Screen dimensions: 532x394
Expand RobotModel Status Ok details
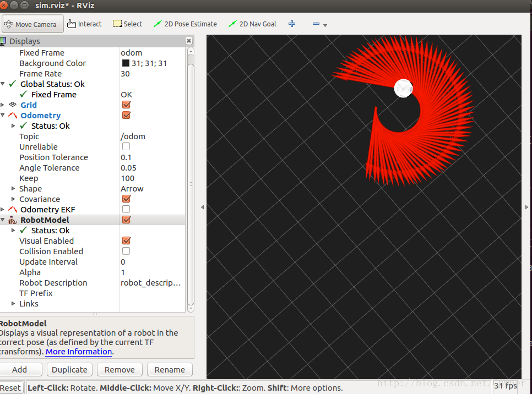pos(13,230)
